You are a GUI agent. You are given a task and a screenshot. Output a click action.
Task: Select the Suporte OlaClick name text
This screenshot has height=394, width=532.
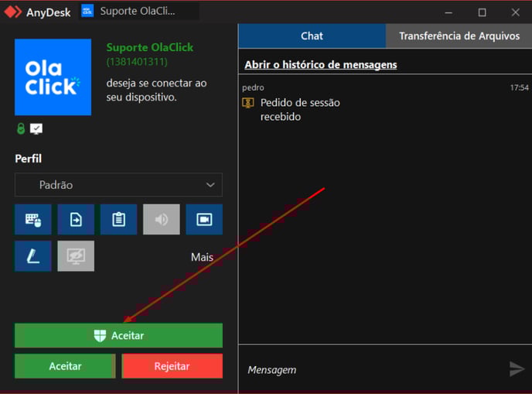(x=150, y=47)
